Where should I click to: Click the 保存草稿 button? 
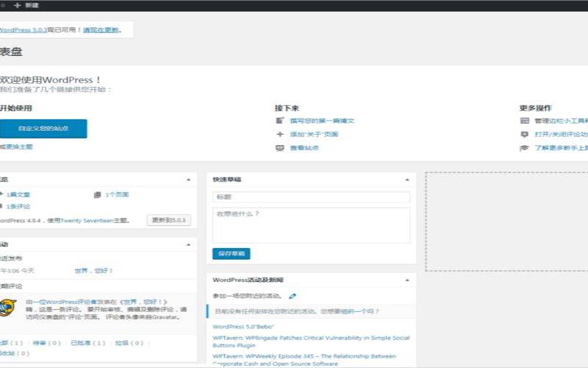tap(232, 254)
